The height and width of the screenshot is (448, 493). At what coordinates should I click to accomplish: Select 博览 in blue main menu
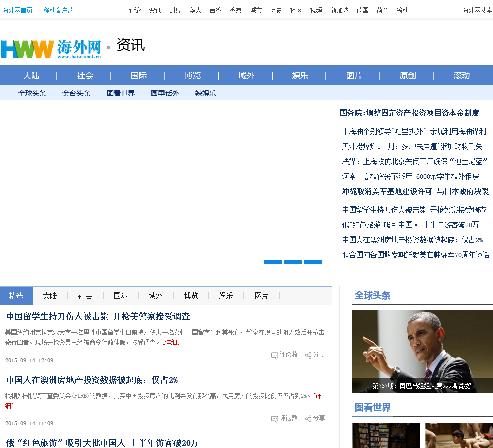pos(192,76)
